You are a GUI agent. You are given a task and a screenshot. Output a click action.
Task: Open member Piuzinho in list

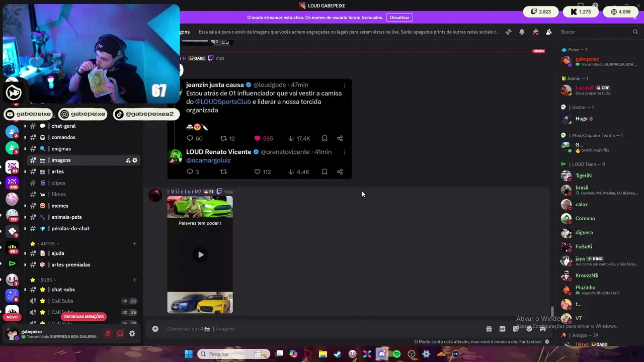[599, 290]
